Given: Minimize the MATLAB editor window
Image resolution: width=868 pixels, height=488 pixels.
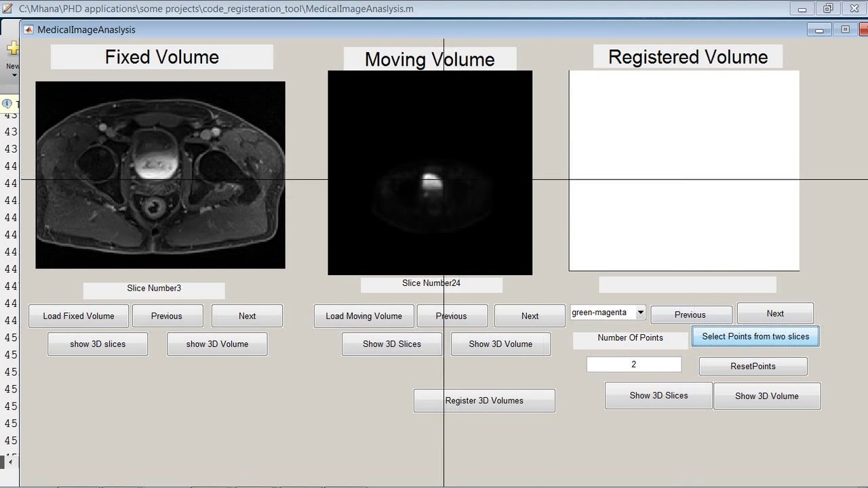Looking at the screenshot, I should [802, 9].
